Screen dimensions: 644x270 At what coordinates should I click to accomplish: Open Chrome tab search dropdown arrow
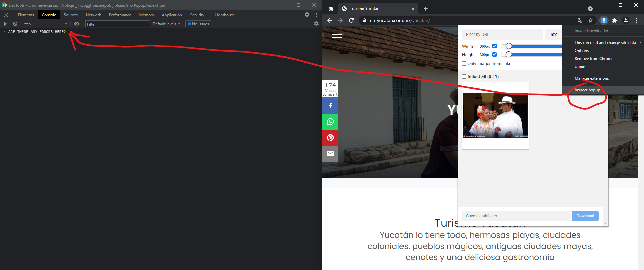pos(590,9)
